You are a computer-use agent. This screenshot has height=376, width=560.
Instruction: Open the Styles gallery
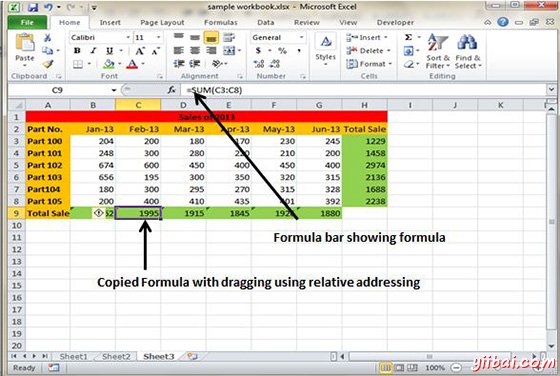point(325,50)
